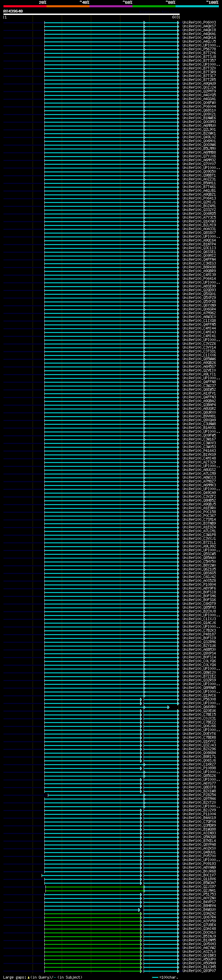This screenshot has height=980, width=222.
Task: Select the UniRef100_Q09X21 label
Action: pos(199,114)
